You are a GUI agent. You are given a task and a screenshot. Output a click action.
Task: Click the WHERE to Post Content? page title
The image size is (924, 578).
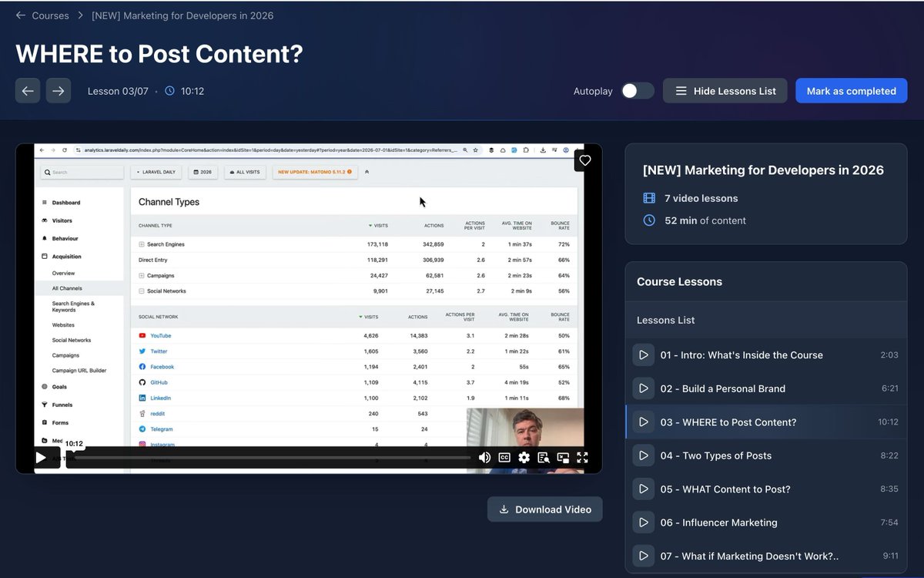tap(159, 54)
